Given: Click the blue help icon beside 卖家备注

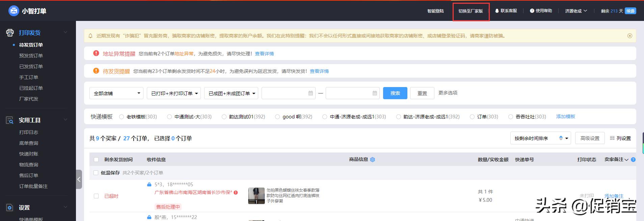Looking at the screenshot, I should [x=633, y=160].
